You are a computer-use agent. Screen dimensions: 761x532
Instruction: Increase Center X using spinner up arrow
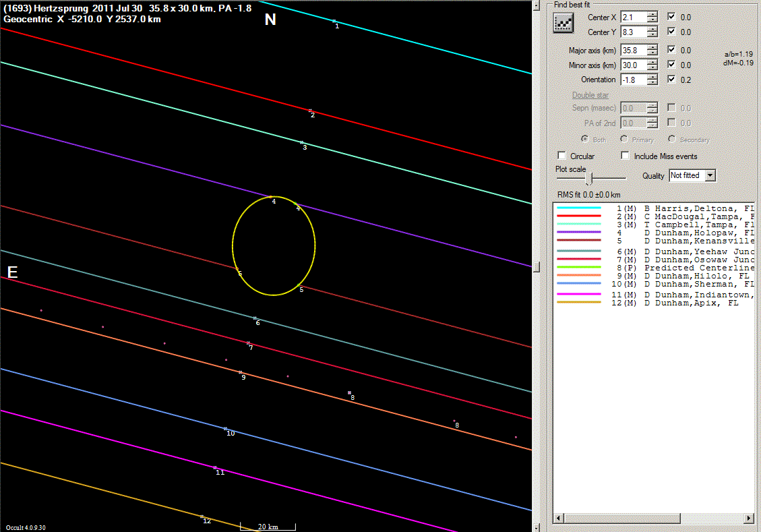652,14
